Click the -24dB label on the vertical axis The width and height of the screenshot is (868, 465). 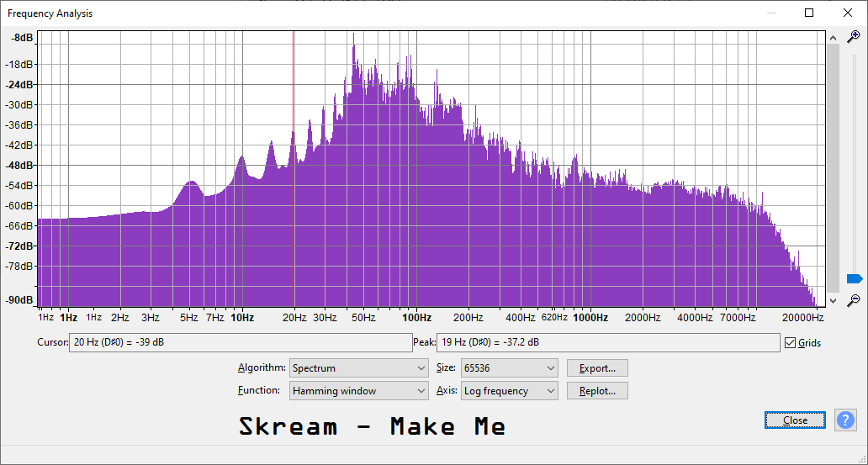tap(20, 85)
